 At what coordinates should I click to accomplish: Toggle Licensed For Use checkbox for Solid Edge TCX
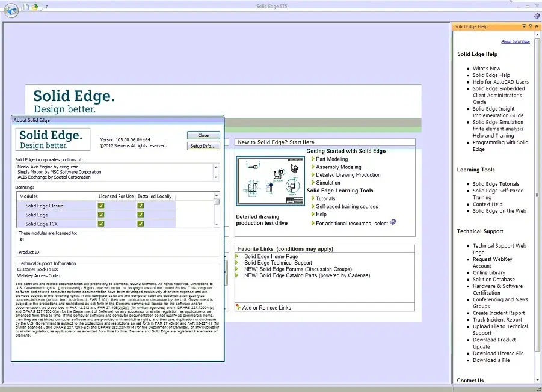click(x=101, y=224)
